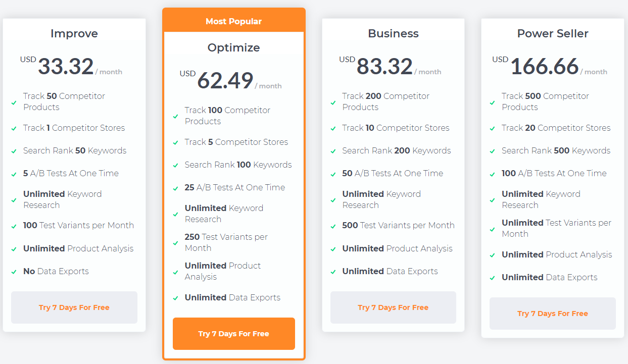This screenshot has width=628, height=364.
Task: Click "Try 7 Days For Free" under Improve
Action: click(74, 307)
